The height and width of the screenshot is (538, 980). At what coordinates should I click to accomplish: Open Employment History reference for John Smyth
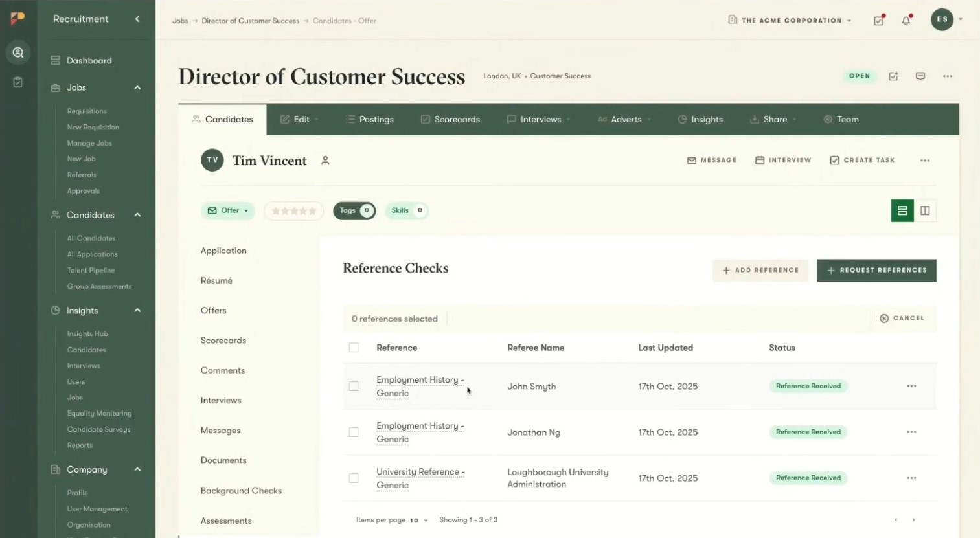point(420,387)
